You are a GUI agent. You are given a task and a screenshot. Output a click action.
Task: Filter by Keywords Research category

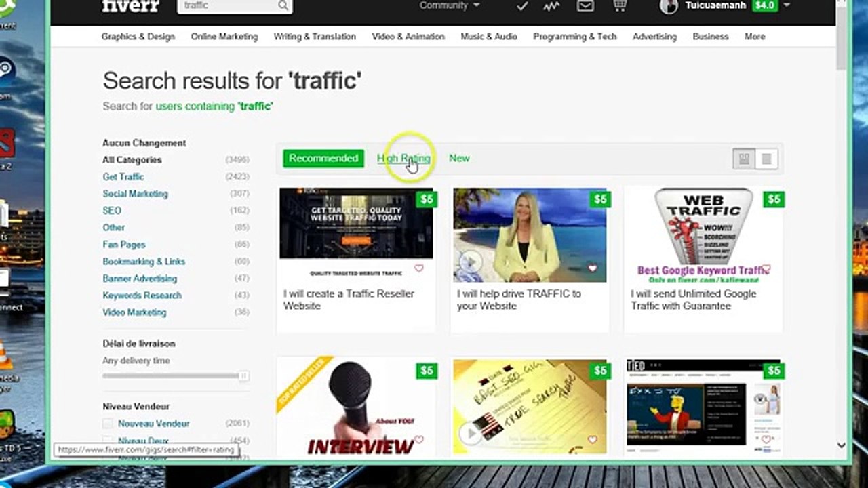(142, 296)
